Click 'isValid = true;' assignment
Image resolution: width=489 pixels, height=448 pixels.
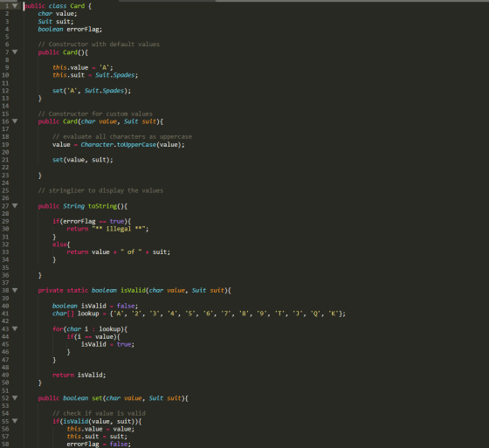click(x=107, y=344)
